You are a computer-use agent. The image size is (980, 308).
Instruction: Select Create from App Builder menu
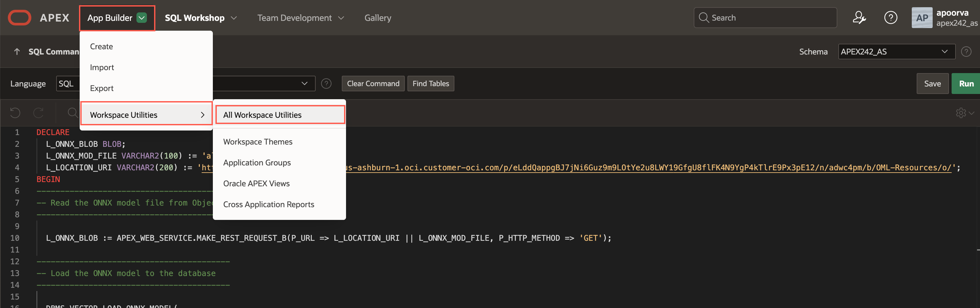pos(146,46)
